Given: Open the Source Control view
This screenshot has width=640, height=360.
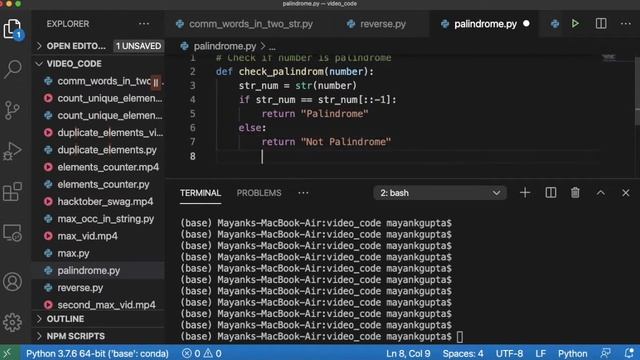Looking at the screenshot, I should coord(12,110).
